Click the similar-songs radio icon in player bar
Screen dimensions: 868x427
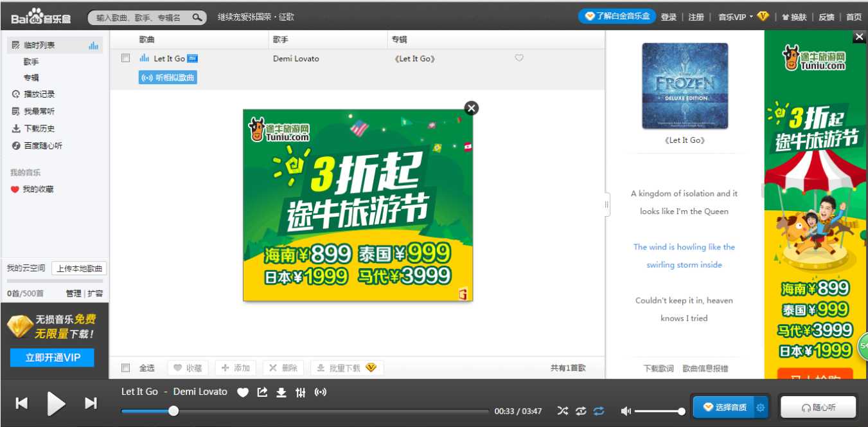tap(321, 392)
